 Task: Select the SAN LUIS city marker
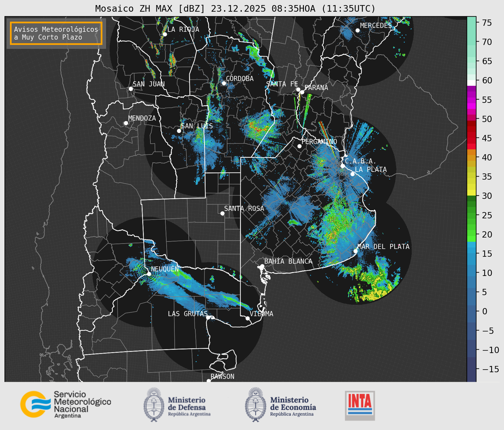[x=179, y=131]
